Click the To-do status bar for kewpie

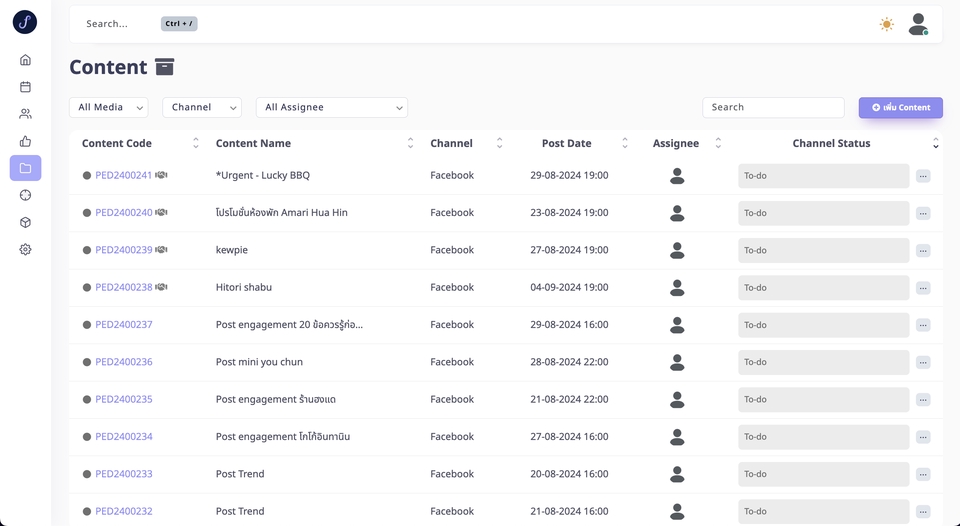click(x=823, y=250)
